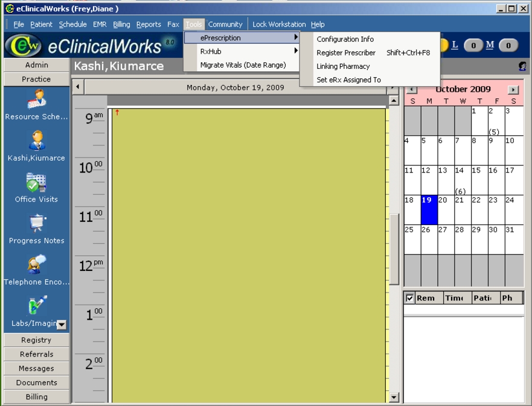Click the Ph column header
Viewport: 532px width, 406px height.
511,298
